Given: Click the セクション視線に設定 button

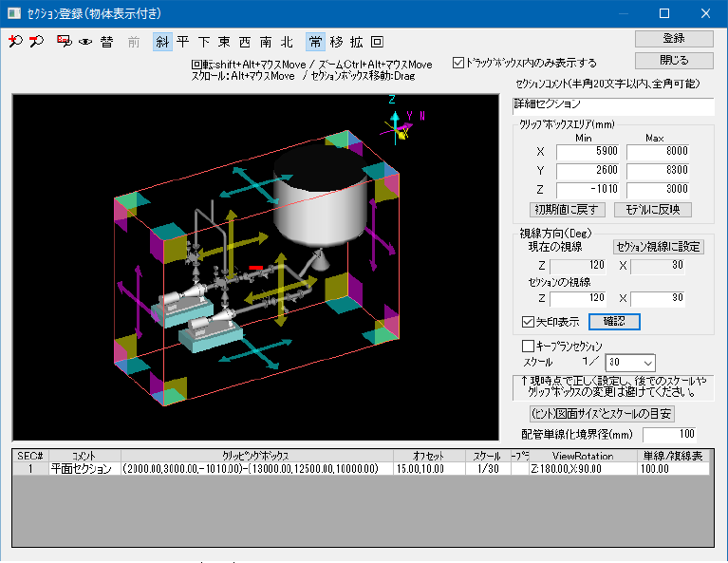Looking at the screenshot, I should pos(659,247).
